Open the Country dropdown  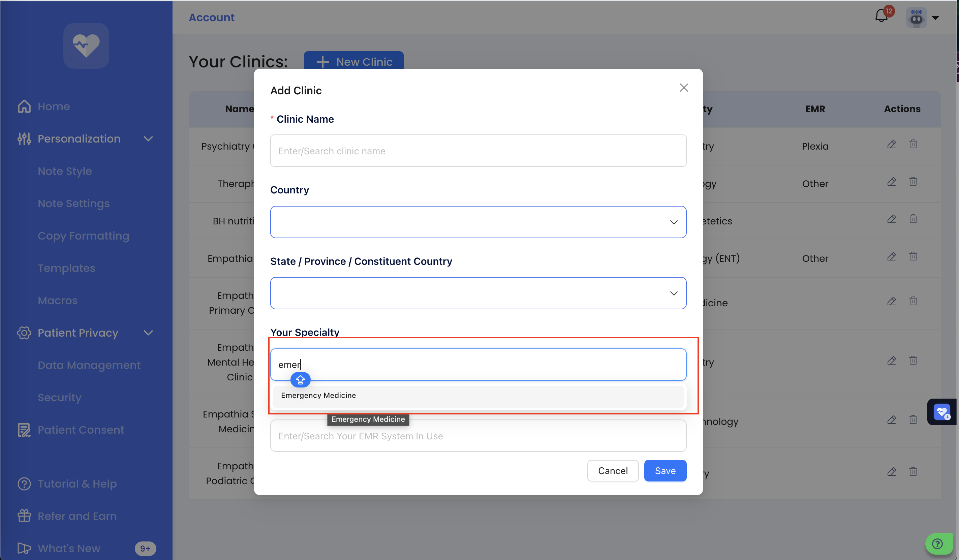(x=478, y=222)
